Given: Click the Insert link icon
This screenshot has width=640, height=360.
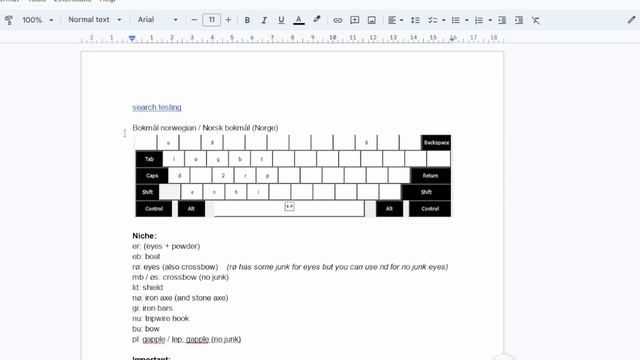Looking at the screenshot, I should [338, 20].
